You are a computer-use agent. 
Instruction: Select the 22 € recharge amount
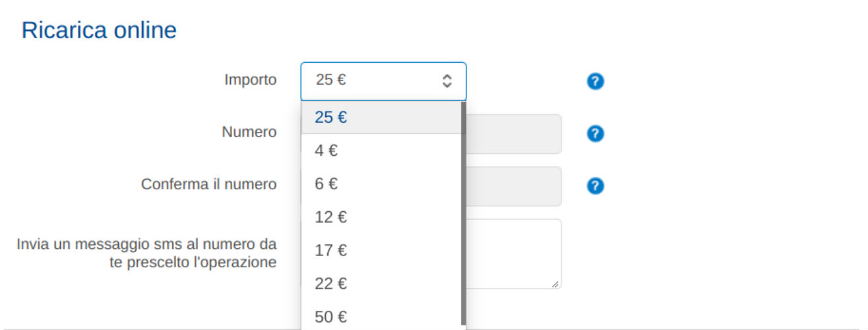point(381,284)
